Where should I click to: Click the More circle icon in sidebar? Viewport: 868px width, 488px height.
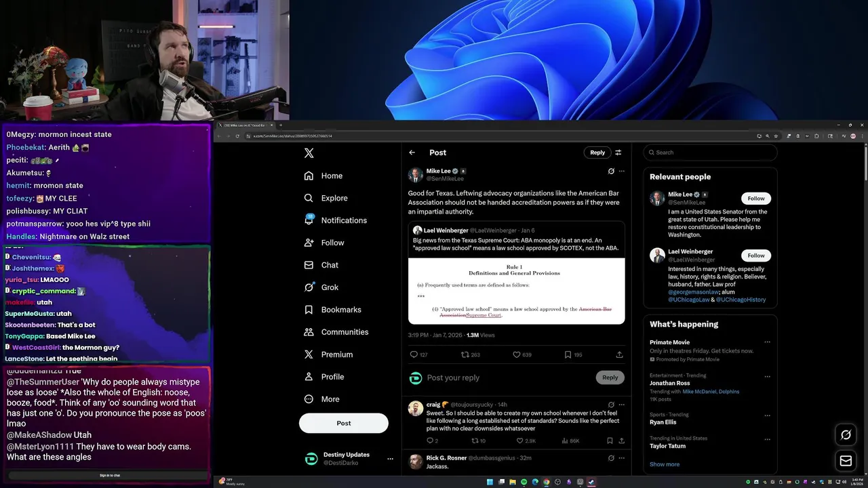click(309, 399)
